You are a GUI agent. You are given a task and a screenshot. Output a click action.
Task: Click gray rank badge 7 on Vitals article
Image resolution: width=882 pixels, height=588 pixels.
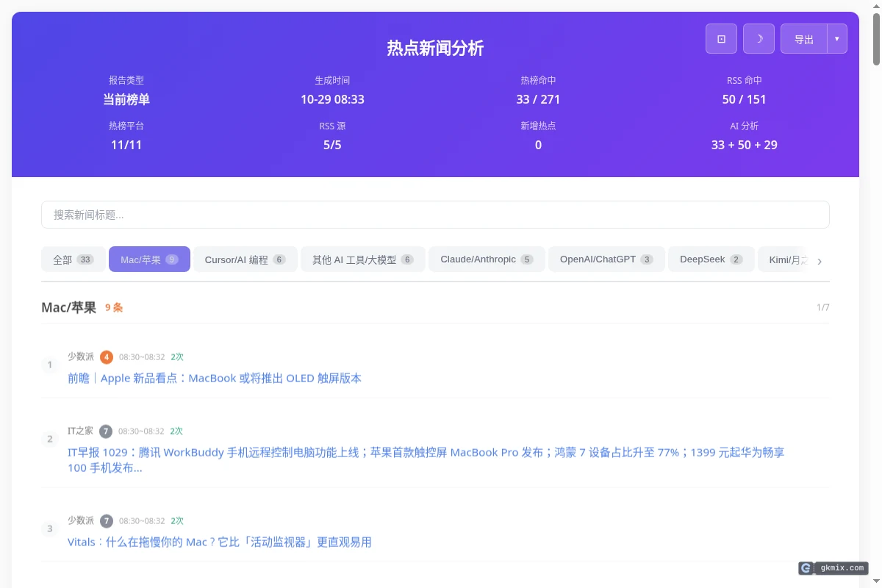(x=107, y=521)
